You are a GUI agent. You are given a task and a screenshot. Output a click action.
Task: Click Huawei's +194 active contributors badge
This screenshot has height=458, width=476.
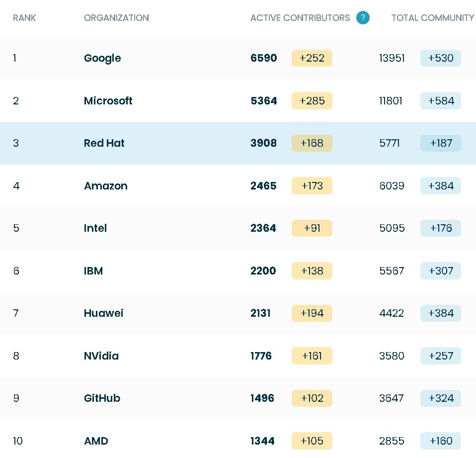point(312,313)
